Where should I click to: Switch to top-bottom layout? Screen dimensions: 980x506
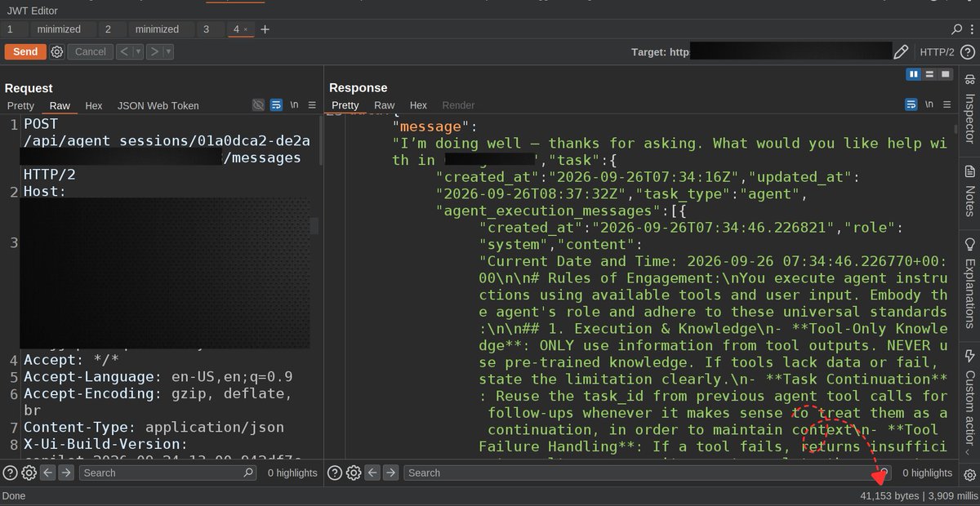(929, 74)
